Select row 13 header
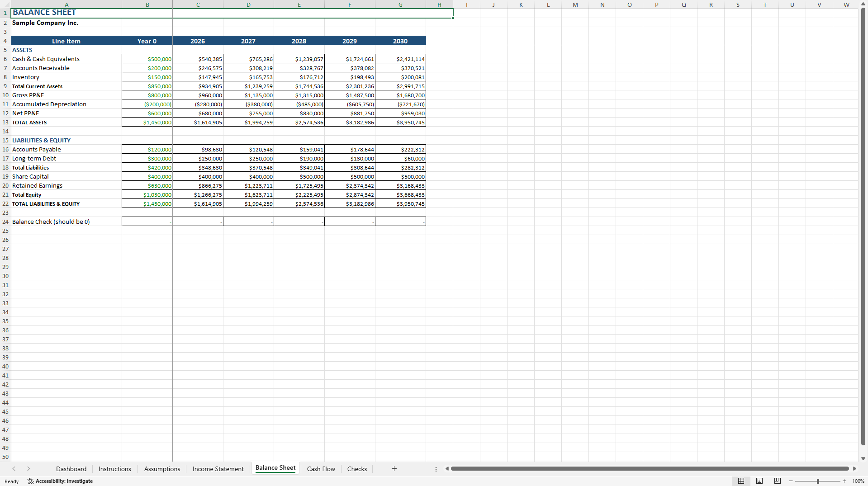The width and height of the screenshot is (868, 486). tap(5, 122)
